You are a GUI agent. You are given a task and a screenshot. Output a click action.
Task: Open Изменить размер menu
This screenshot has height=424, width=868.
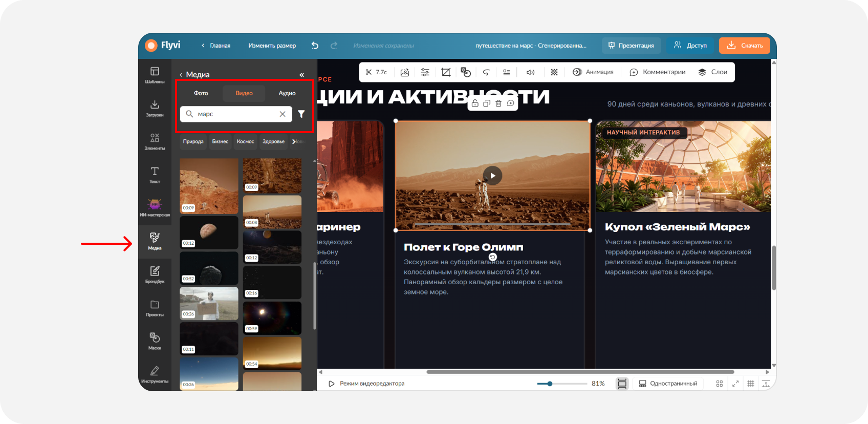coord(272,46)
